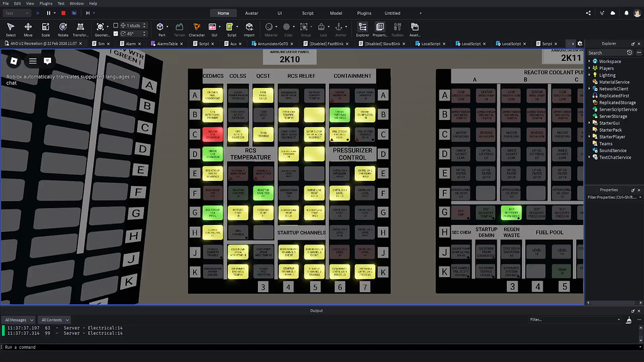Open the Geometry options dropdown arrow
The height and width of the screenshot is (362, 644).
click(108, 26)
